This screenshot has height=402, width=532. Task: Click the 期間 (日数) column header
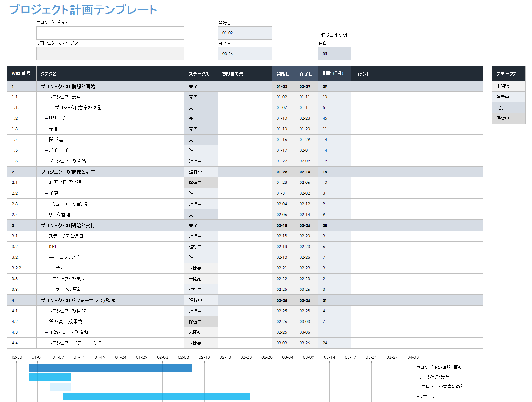pyautogui.click(x=334, y=74)
